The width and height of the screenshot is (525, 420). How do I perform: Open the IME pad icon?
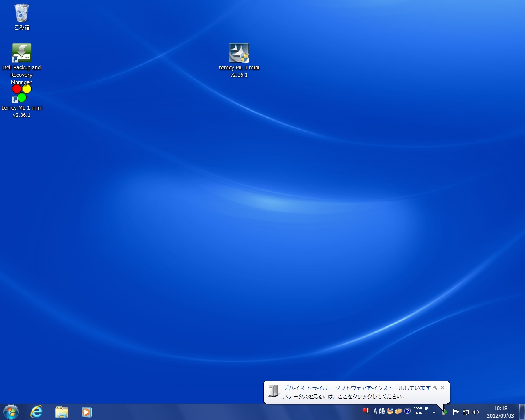click(x=390, y=411)
